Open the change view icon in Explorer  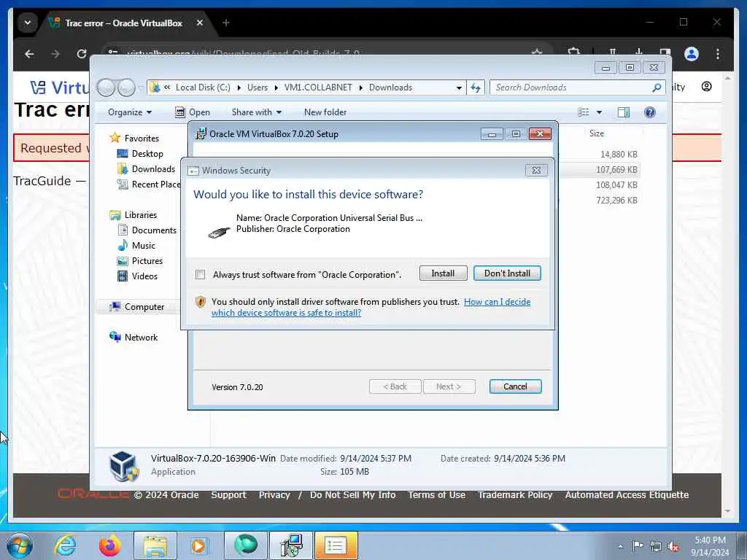[x=584, y=112]
